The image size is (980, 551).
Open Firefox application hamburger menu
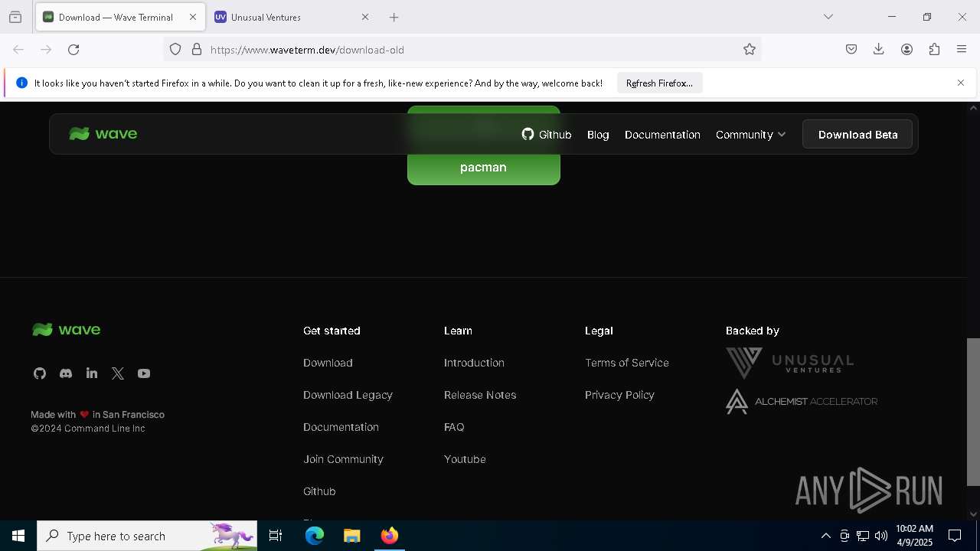(x=962, y=50)
